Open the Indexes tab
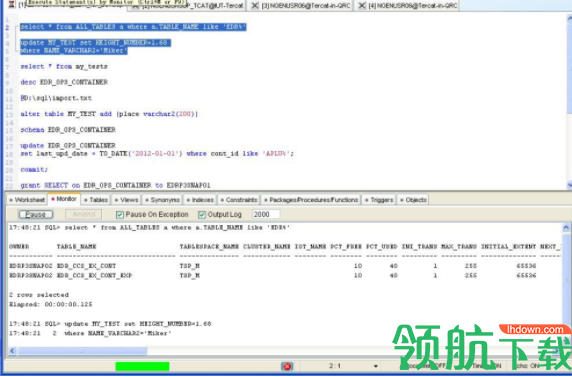This screenshot has height=377, width=572. pos(200,200)
